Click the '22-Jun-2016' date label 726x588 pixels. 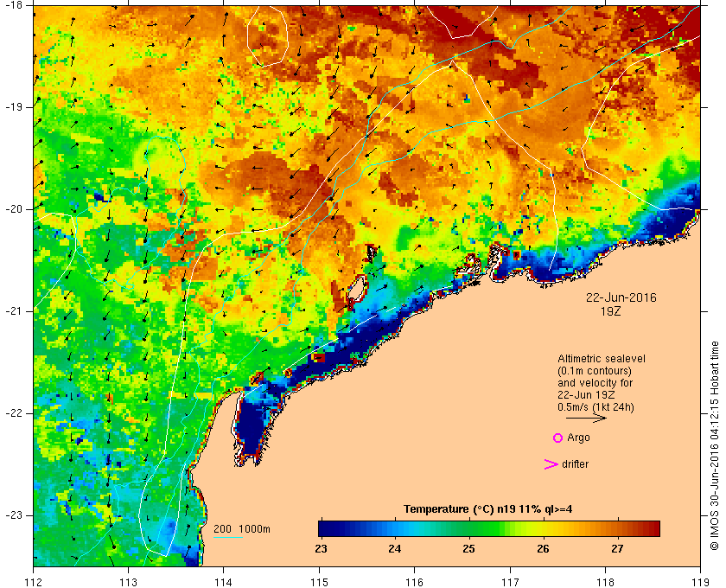(x=621, y=297)
